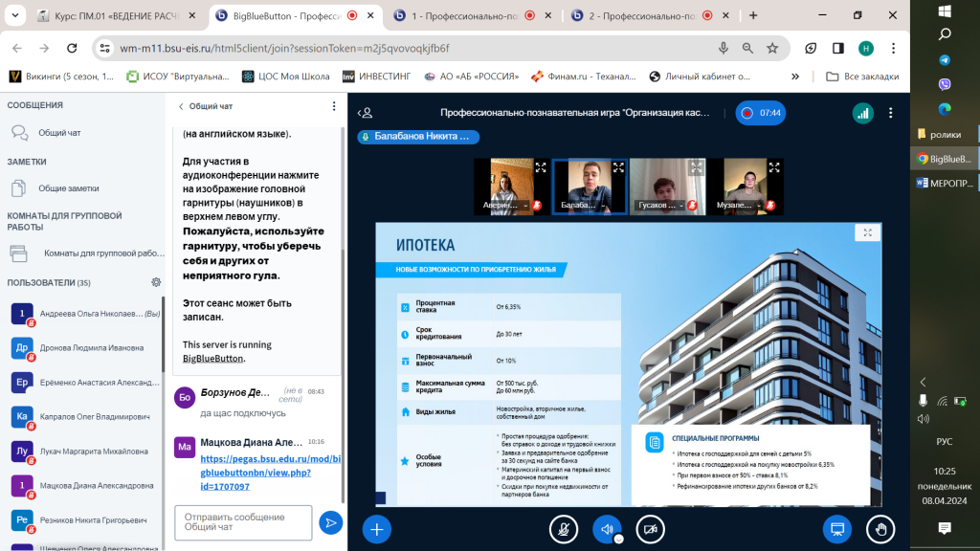
Task: Open Общий чат in the messages section
Action: click(x=82, y=132)
